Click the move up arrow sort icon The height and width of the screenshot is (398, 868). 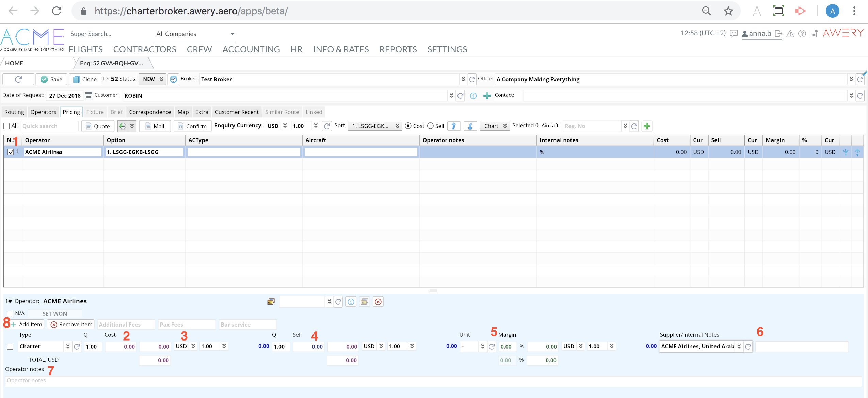tap(453, 126)
